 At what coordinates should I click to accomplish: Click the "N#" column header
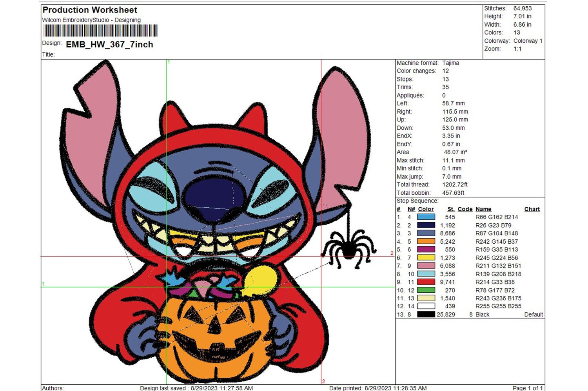(x=411, y=209)
